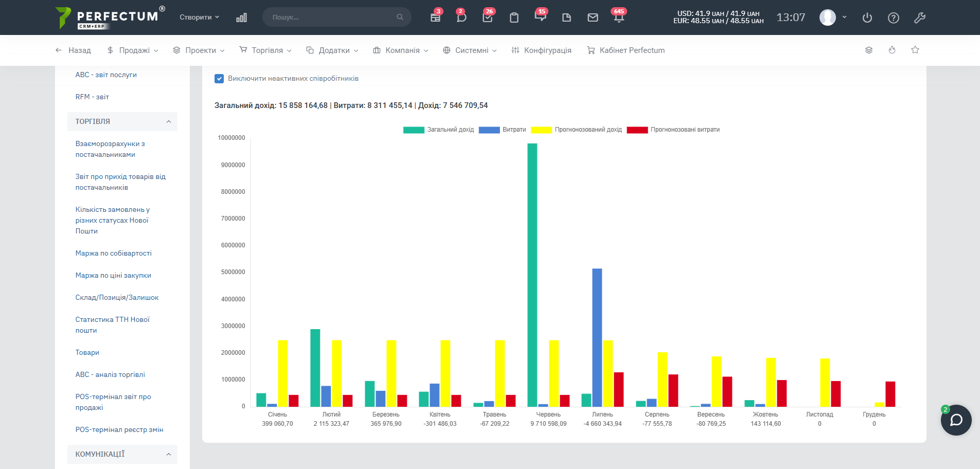Open the help question mark icon

(x=894, y=17)
